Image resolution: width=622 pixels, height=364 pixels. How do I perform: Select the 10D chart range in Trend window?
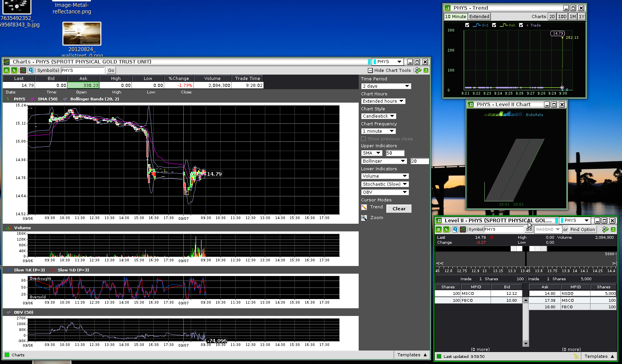[562, 17]
